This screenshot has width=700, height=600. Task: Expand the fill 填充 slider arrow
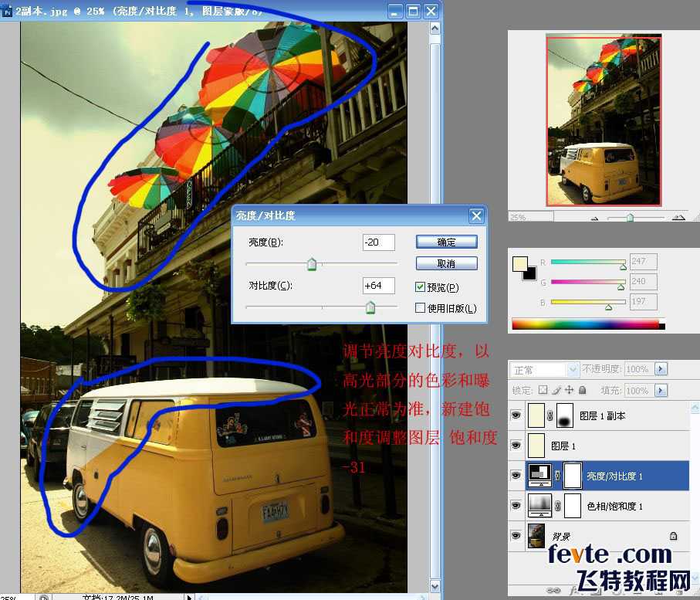[661, 391]
